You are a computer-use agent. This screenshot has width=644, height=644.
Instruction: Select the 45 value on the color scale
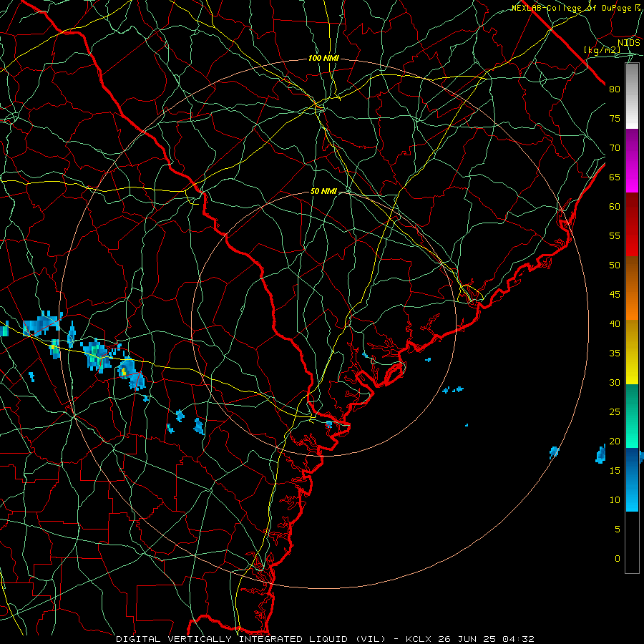(x=615, y=295)
